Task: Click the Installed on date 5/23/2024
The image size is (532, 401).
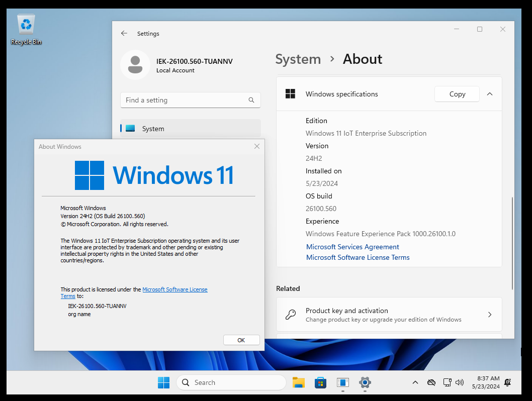Action: tap(322, 183)
